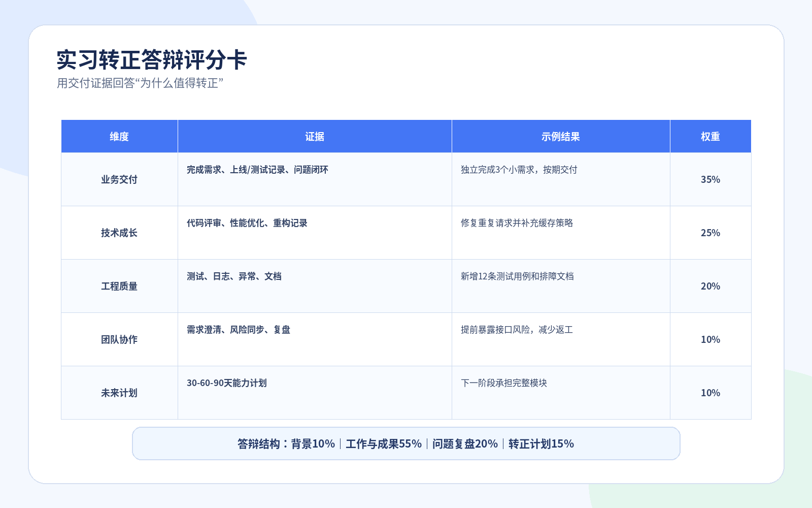812x508 pixels.
Task: Select the 未来计划 row label
Action: (x=119, y=393)
